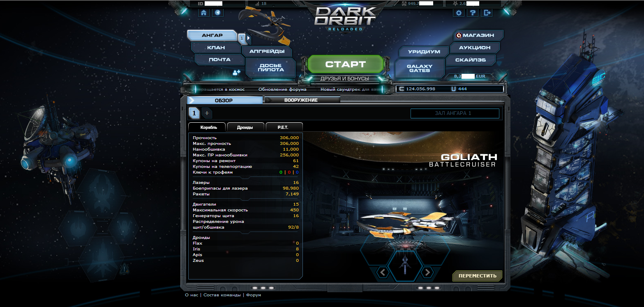The width and height of the screenshot is (644, 307).
Task: Select the P.E.T. tab
Action: 284,127
